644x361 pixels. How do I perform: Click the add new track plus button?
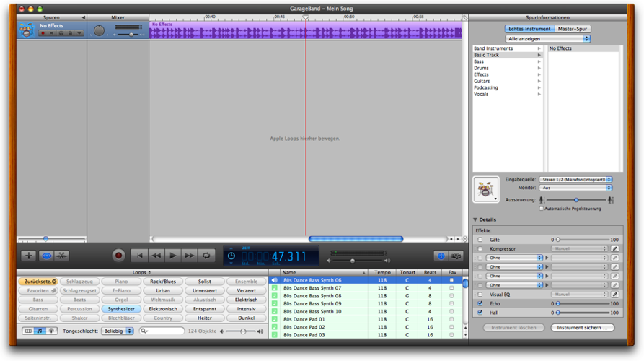click(28, 256)
